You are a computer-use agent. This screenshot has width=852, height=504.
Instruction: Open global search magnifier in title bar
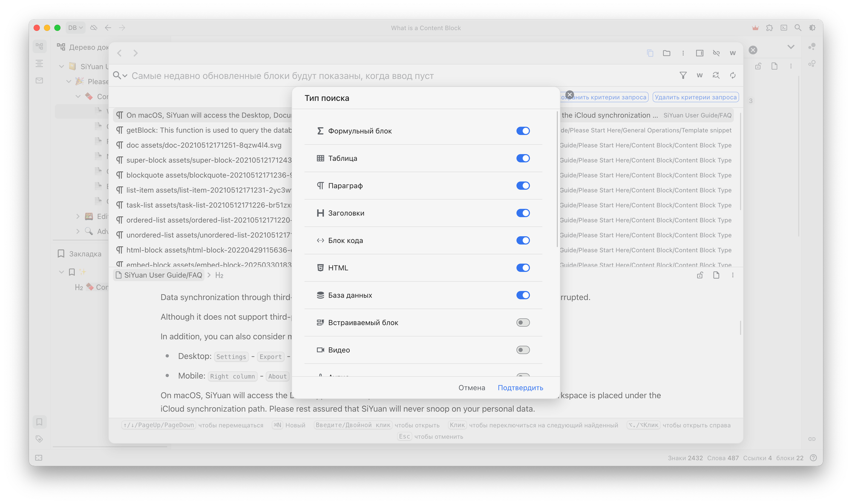pyautogui.click(x=798, y=28)
